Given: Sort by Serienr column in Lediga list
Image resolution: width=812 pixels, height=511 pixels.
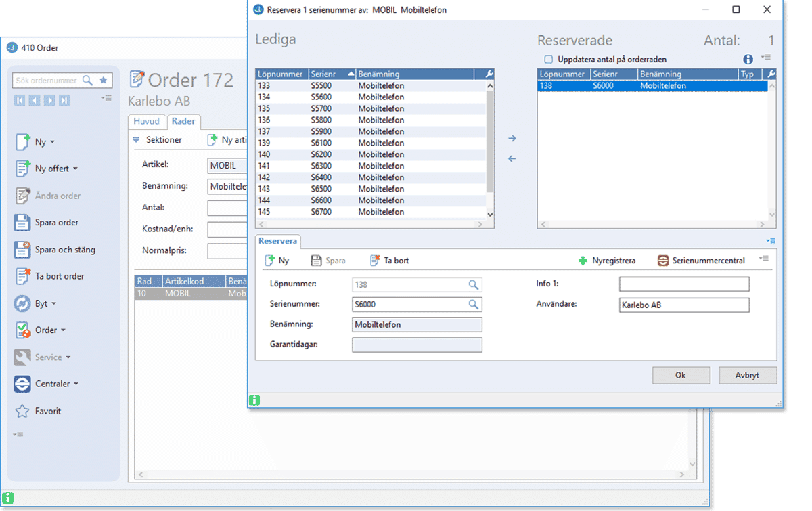Looking at the screenshot, I should (x=332, y=74).
